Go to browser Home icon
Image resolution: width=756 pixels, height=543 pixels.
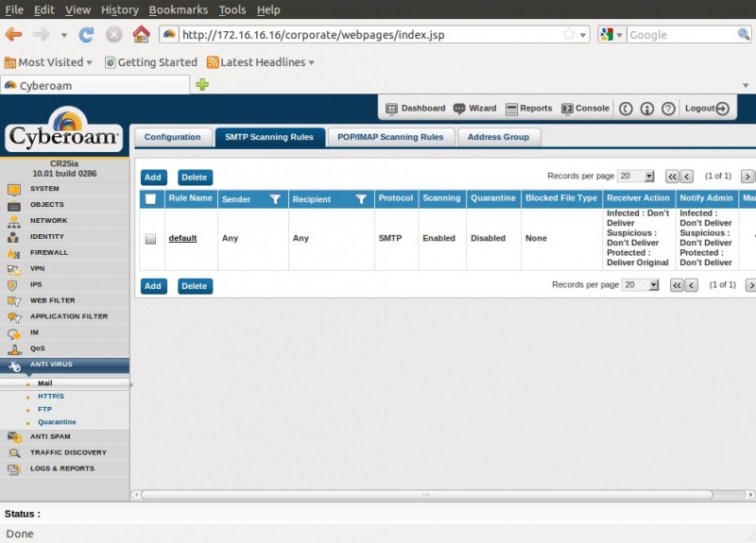tap(141, 34)
